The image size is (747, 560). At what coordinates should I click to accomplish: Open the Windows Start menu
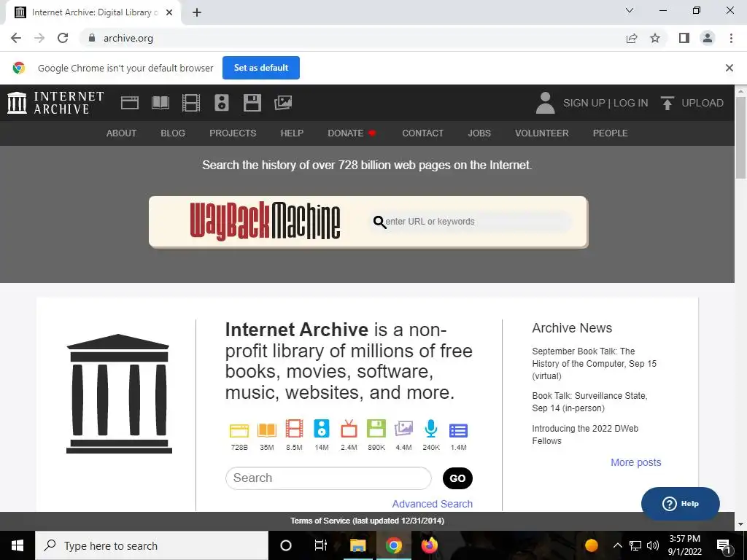18,545
